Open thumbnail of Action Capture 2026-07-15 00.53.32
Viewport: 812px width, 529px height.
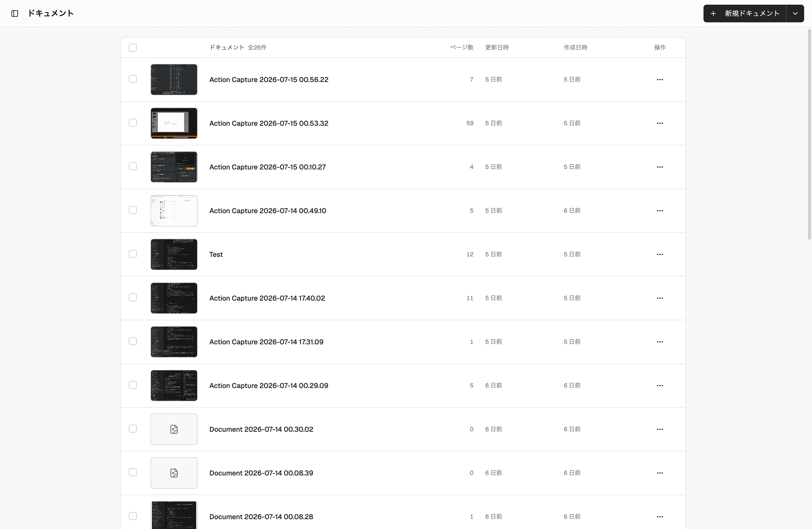174,123
